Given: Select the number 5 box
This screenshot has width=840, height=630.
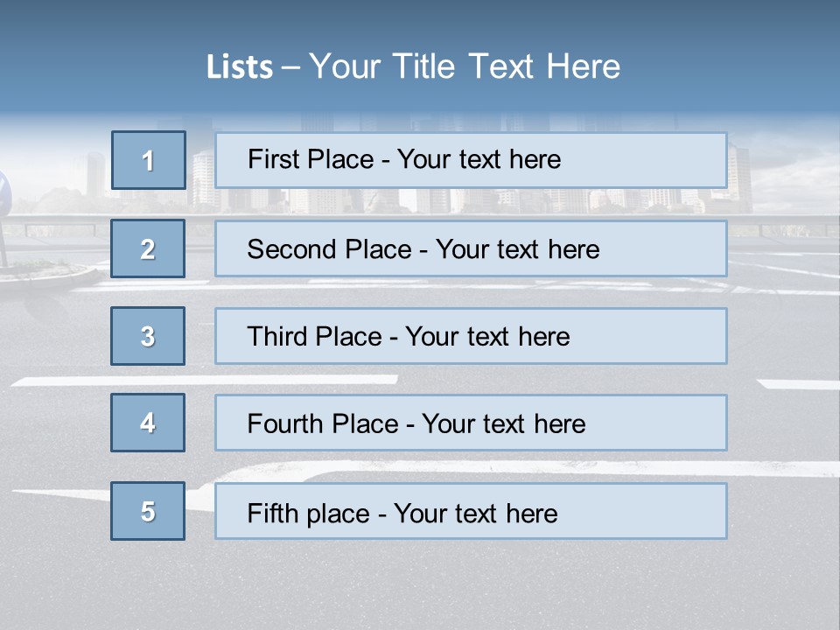Looking at the screenshot, I should [x=148, y=511].
